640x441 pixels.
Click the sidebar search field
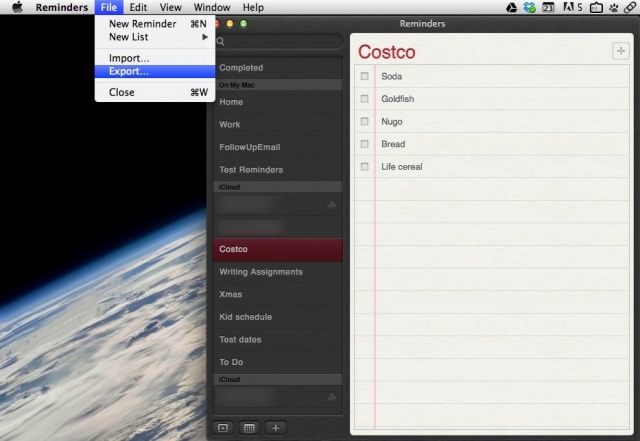tap(278, 42)
